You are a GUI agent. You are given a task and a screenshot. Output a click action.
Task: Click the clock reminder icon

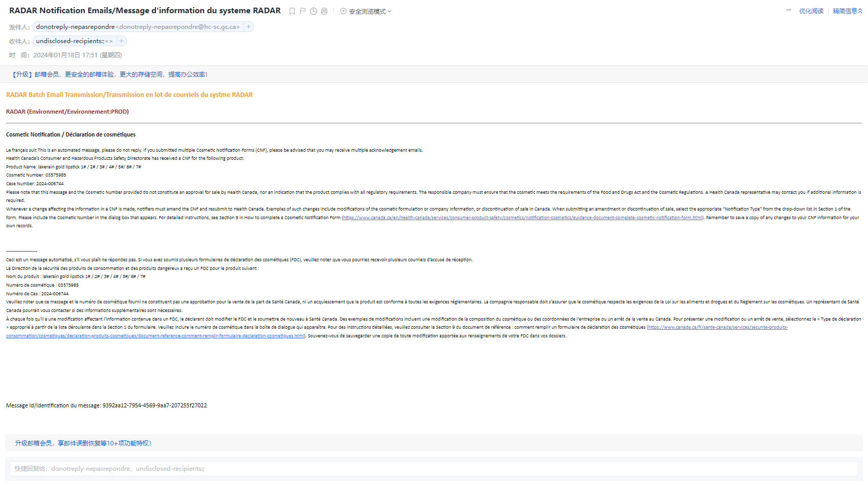[x=314, y=11]
